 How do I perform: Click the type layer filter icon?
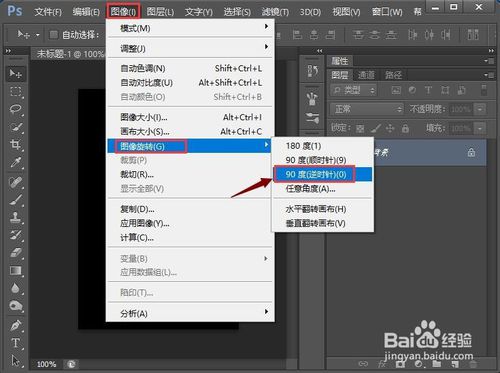pos(428,90)
